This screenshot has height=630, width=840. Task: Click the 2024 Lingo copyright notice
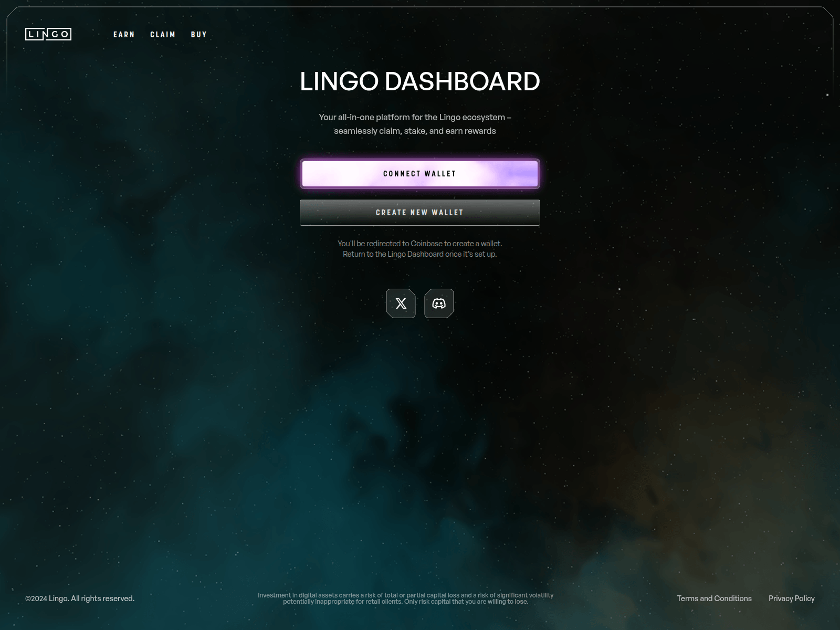80,598
